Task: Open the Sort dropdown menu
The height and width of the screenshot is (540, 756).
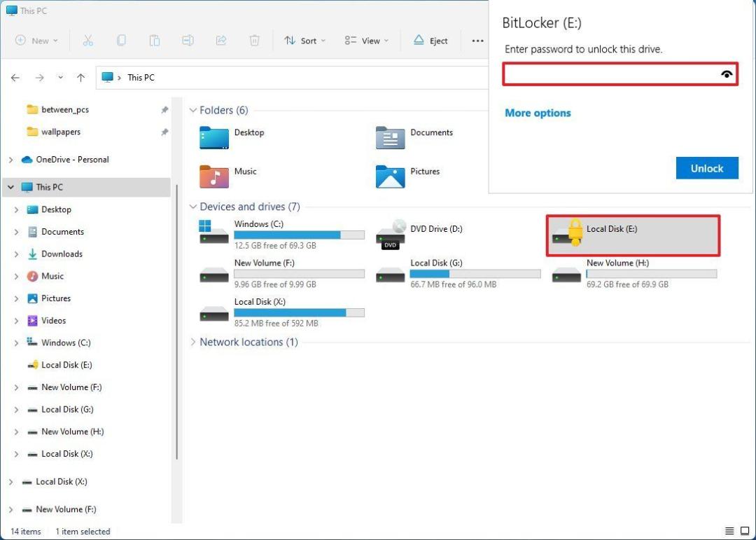Action: click(x=304, y=41)
